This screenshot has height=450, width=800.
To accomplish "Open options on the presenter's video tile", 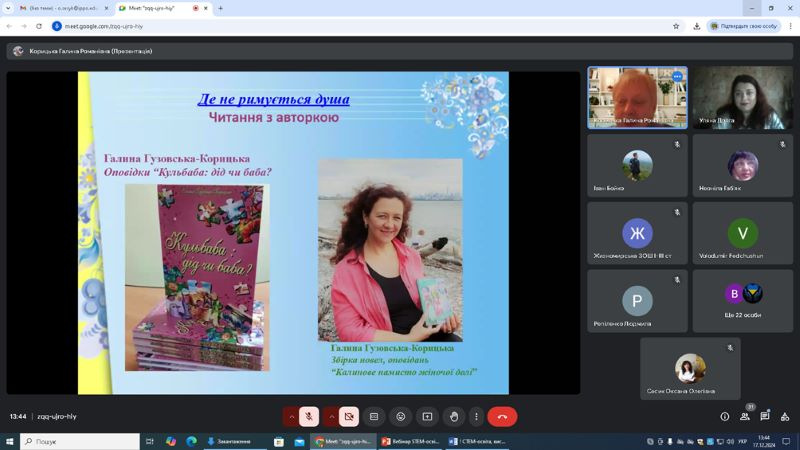I will (677, 77).
